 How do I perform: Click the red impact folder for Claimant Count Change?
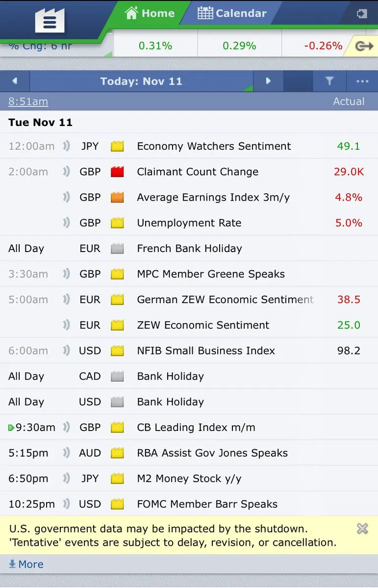117,172
